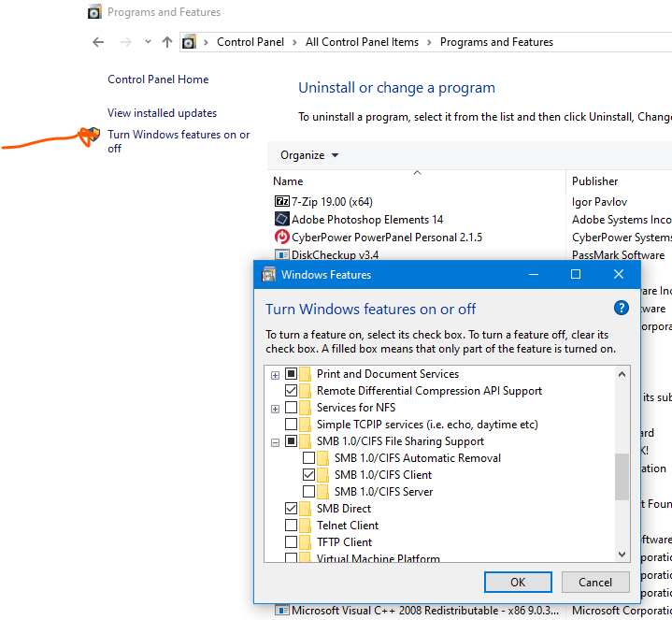672x620 pixels.
Task: Click the Services for NFS folder icon
Action: pyautogui.click(x=305, y=408)
